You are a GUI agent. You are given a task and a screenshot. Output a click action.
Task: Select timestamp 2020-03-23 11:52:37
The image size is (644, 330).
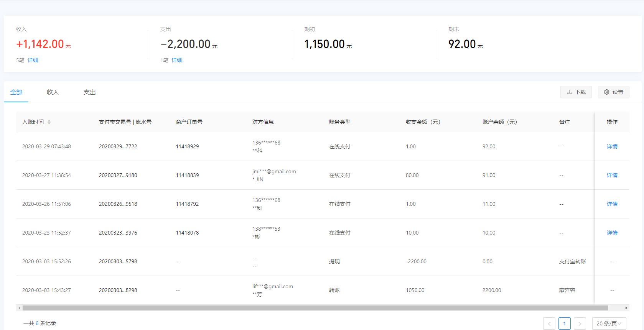point(46,233)
